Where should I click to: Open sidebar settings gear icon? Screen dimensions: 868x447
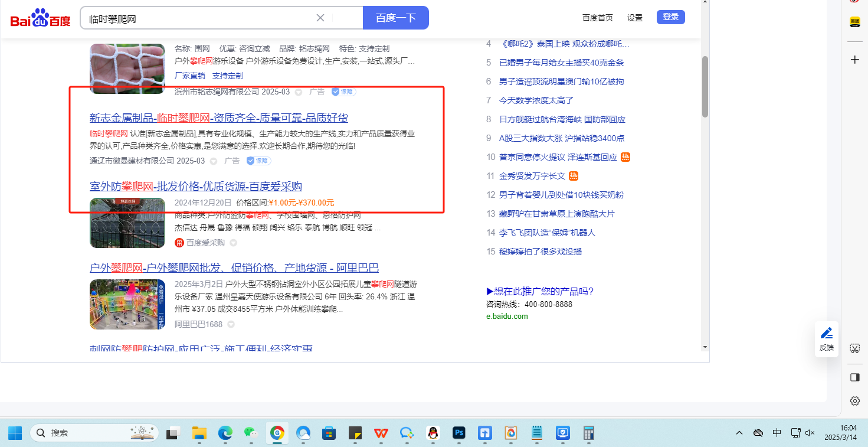[854, 401]
